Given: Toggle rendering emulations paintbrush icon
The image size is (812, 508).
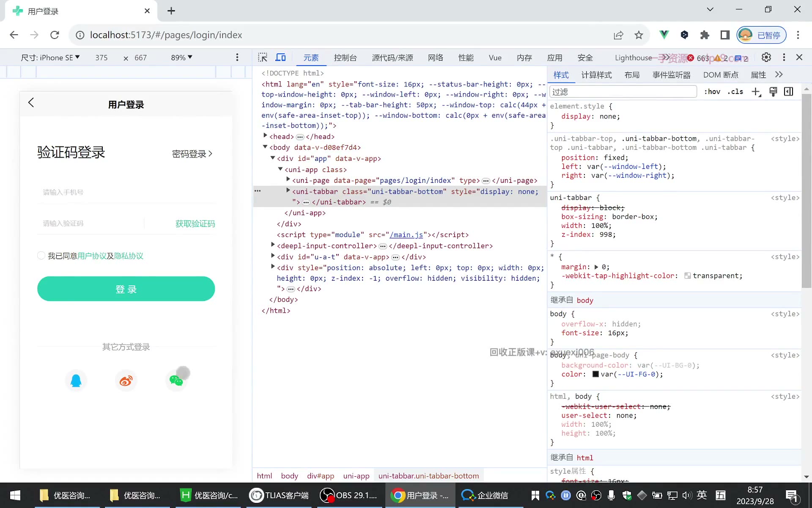Looking at the screenshot, I should point(773,92).
